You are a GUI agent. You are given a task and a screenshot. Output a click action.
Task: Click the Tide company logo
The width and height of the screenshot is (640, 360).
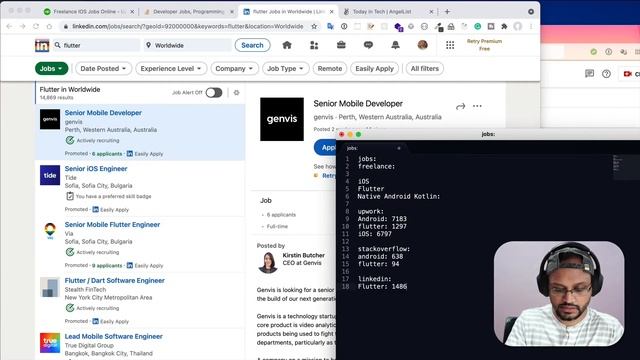coord(50,175)
